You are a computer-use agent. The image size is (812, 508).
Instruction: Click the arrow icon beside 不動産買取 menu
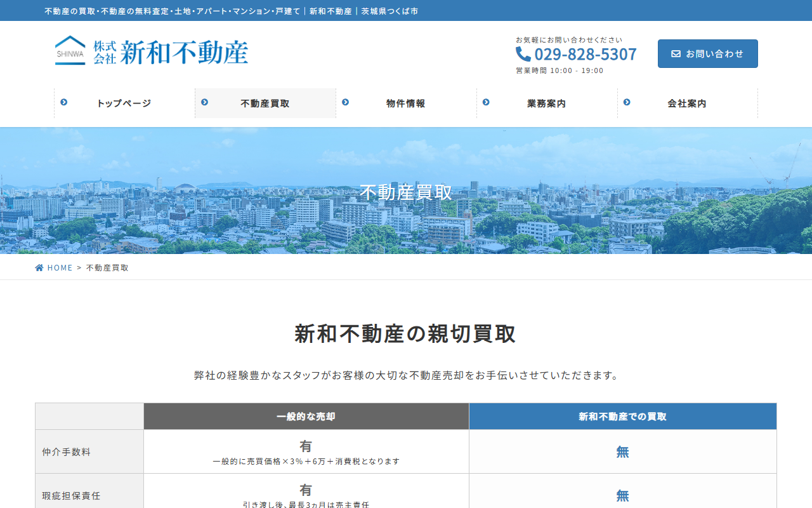point(204,102)
